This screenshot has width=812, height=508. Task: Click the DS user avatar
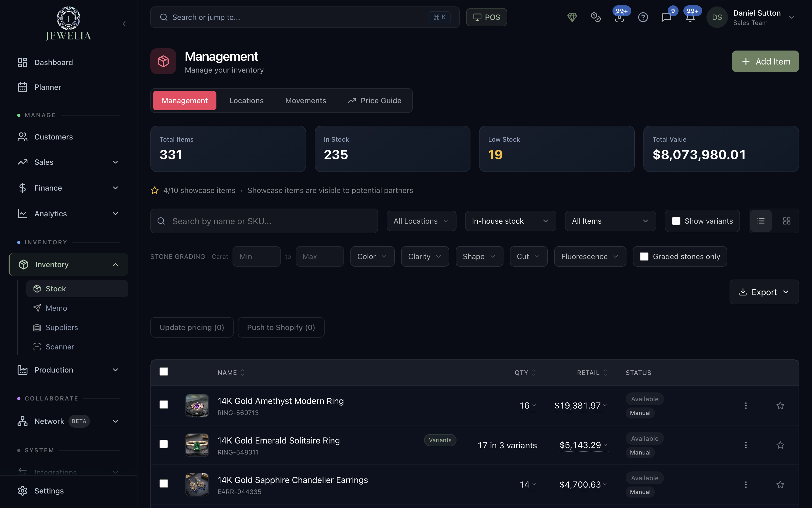[717, 17]
